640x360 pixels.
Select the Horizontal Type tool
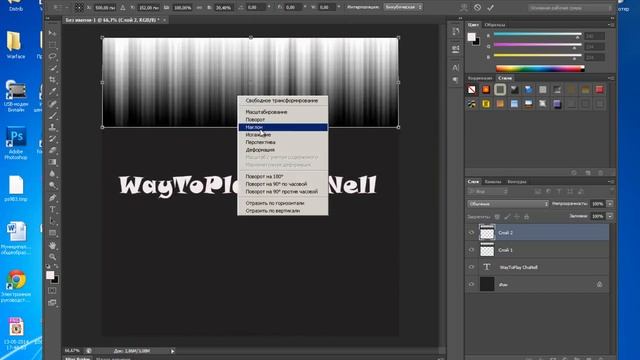52,209
